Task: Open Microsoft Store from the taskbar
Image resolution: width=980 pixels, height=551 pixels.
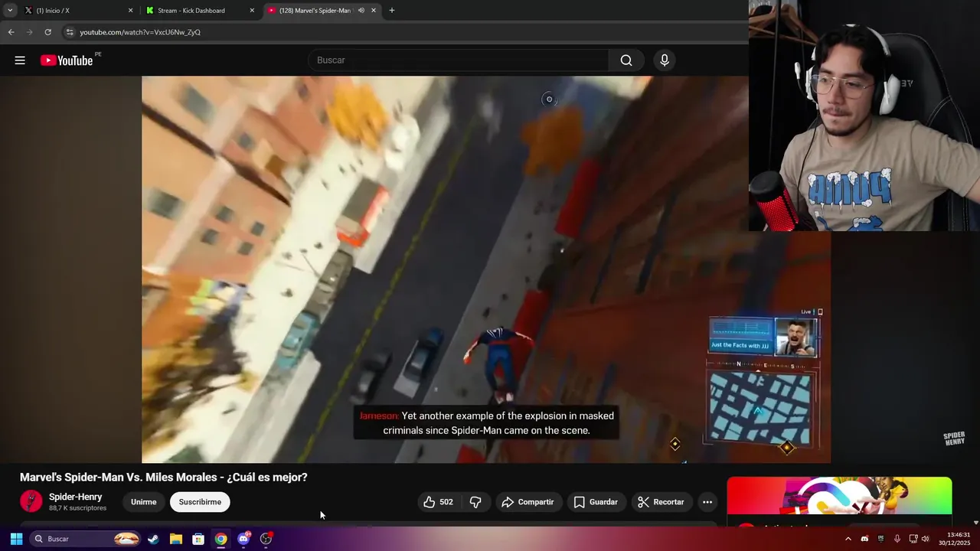Action: [x=198, y=539]
